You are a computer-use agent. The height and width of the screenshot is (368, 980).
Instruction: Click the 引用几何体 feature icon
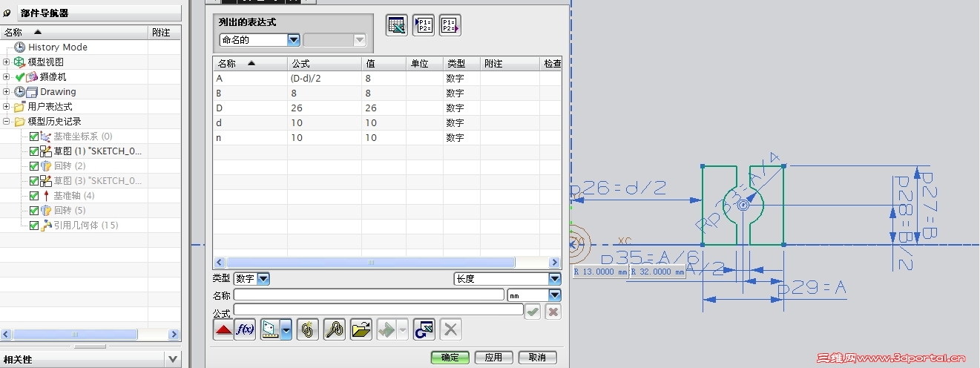pos(46,225)
